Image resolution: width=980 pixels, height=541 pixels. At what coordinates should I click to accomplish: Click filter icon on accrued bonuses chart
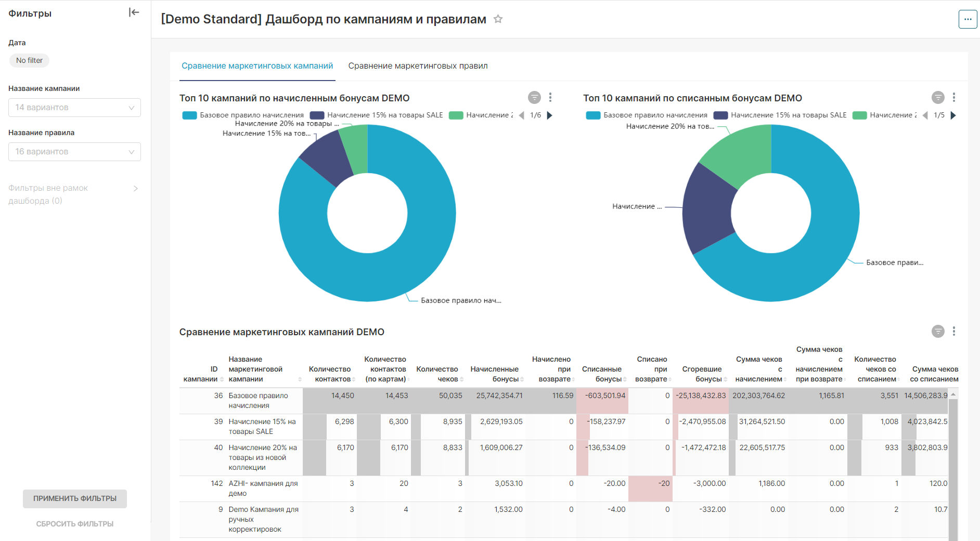pyautogui.click(x=534, y=98)
